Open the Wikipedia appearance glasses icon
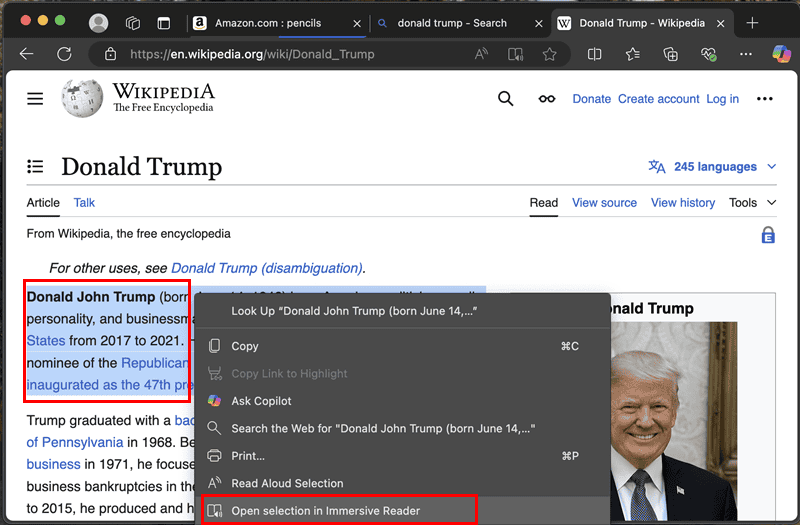The image size is (800, 525). click(547, 98)
